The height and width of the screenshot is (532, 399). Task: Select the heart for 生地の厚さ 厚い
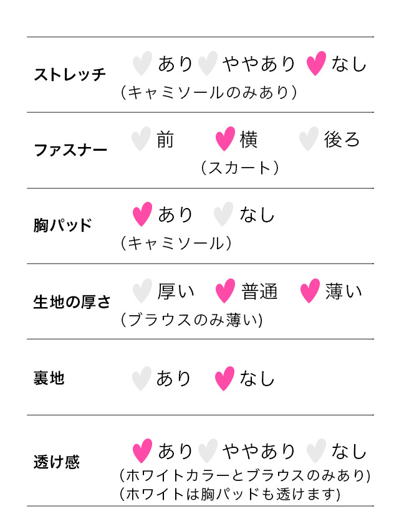tap(142, 291)
